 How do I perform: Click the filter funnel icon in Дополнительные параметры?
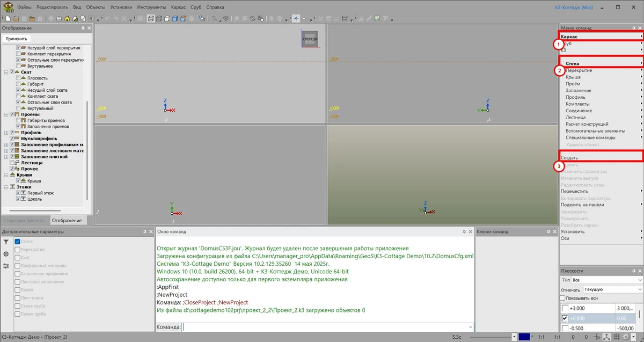point(6,242)
